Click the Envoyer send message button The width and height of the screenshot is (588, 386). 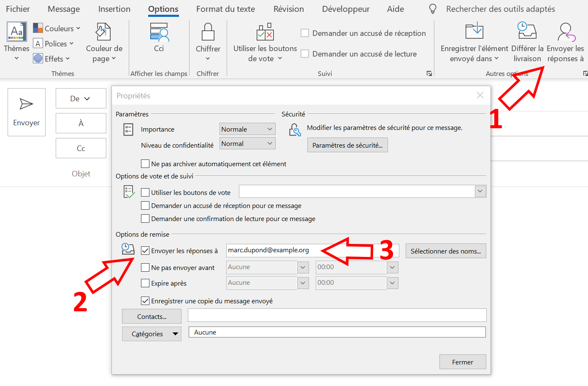(27, 112)
